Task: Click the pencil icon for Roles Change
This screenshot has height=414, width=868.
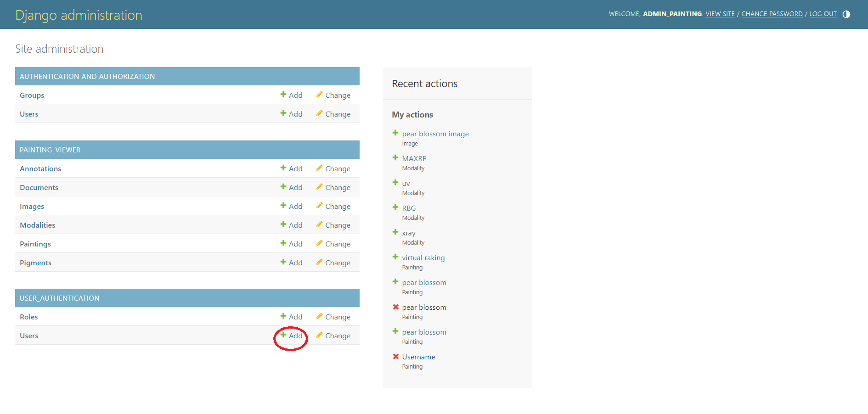Action: 319,316
